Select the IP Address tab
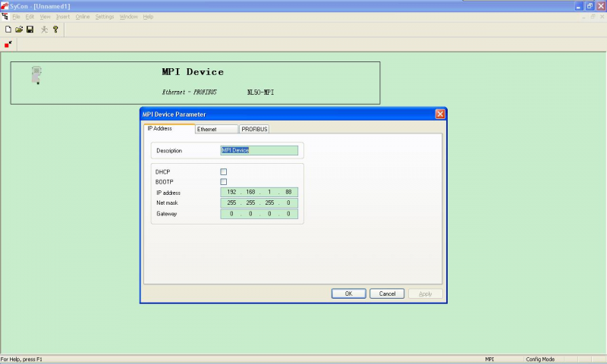This screenshot has width=607, height=364. [x=168, y=129]
